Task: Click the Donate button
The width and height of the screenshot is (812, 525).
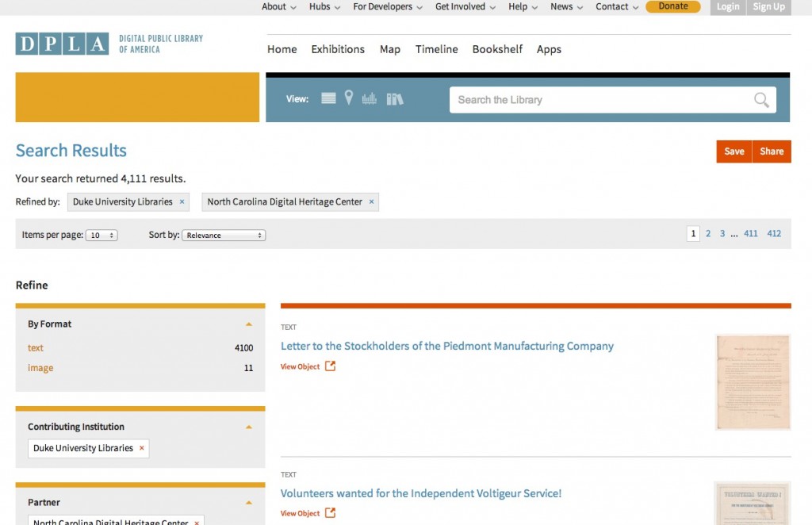Action: click(672, 6)
